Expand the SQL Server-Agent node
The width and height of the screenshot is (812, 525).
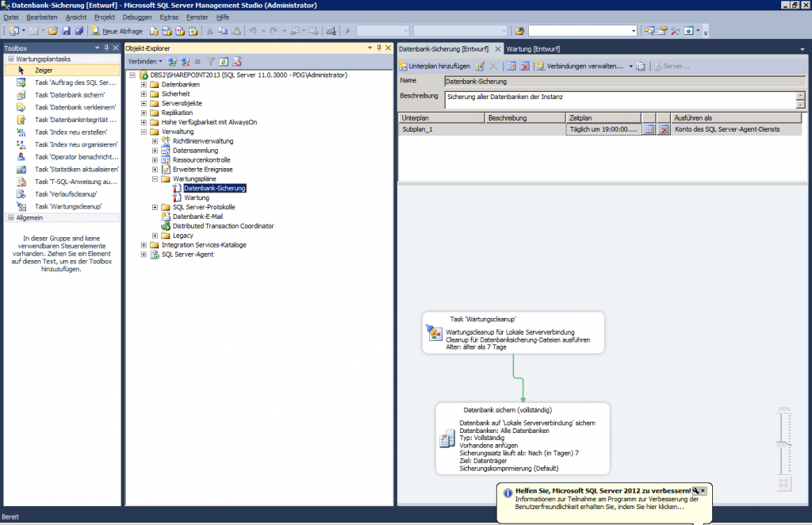[x=144, y=255]
